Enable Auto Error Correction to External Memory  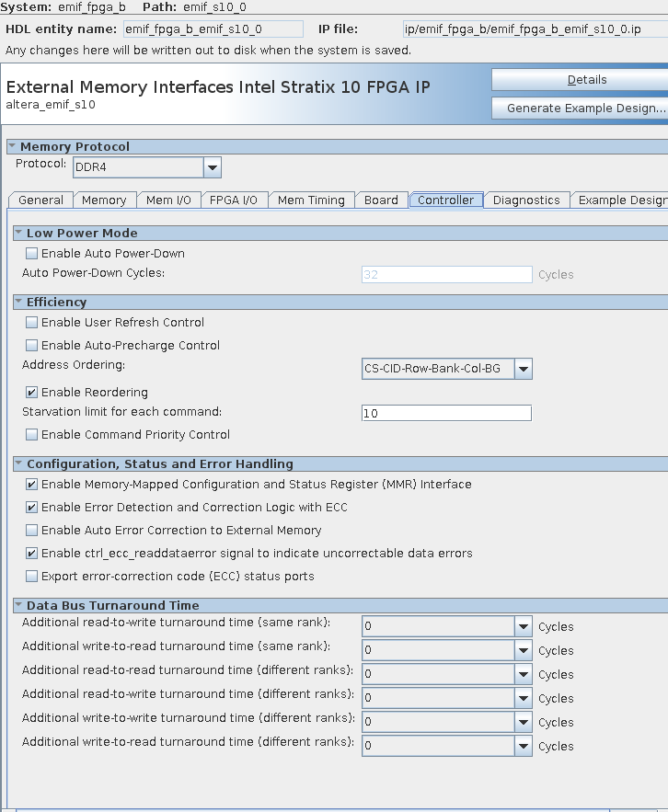[x=31, y=530]
